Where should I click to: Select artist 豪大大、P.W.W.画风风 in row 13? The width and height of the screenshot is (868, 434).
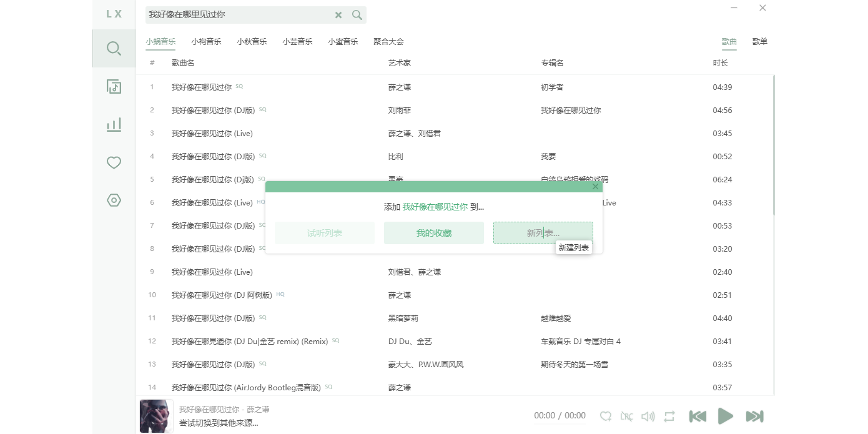tap(426, 365)
